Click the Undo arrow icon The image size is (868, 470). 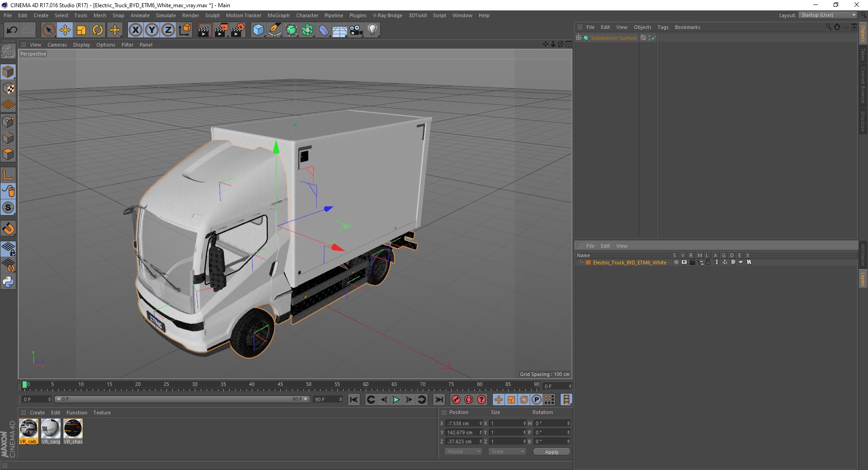[12, 30]
